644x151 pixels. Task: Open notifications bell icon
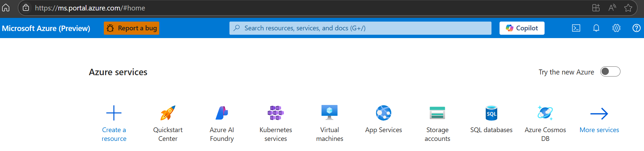coord(596,28)
